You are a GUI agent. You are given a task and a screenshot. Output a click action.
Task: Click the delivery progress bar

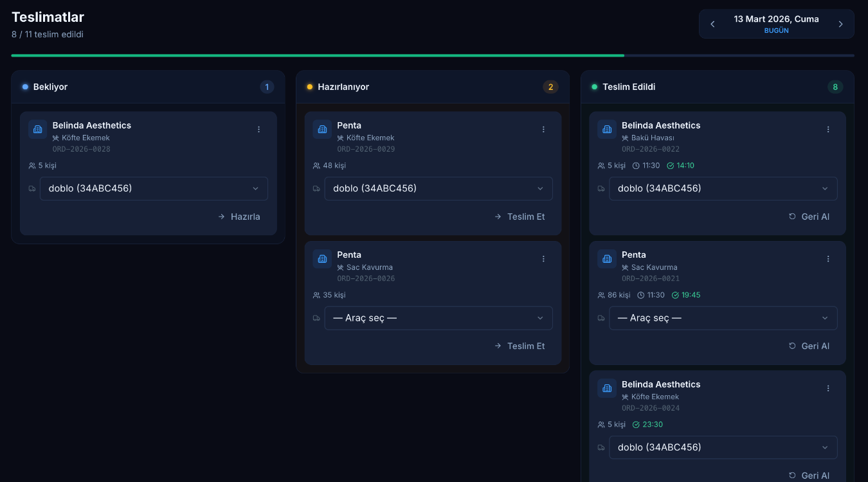[x=433, y=55]
